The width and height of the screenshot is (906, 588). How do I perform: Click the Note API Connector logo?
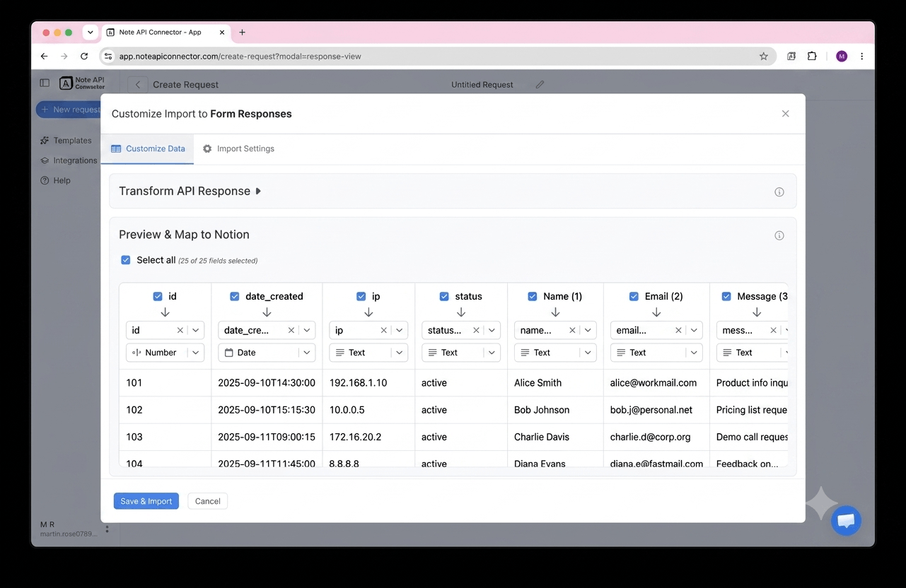[x=82, y=83]
